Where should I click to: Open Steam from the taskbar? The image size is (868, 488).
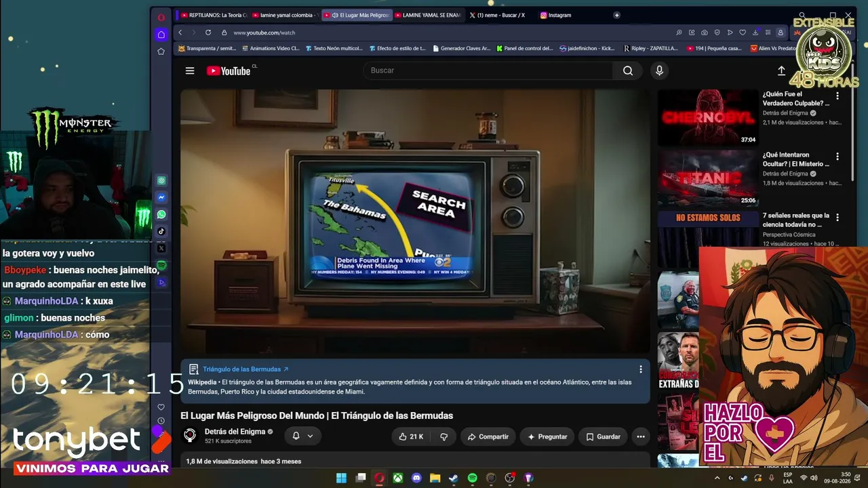[x=454, y=478]
